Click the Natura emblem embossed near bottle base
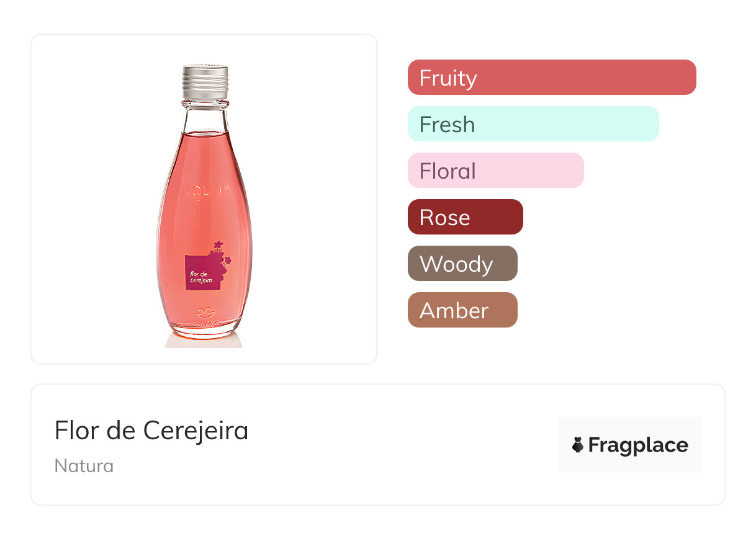This screenshot has width=756, height=536. (204, 312)
